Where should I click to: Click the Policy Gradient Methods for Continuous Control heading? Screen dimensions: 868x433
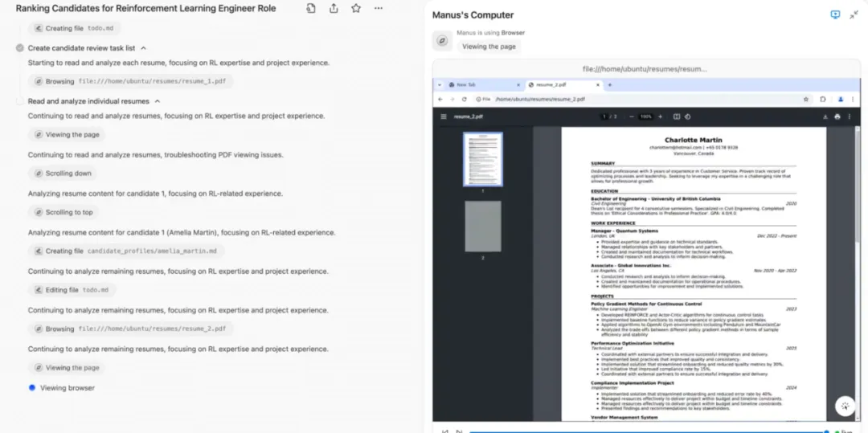646,304
